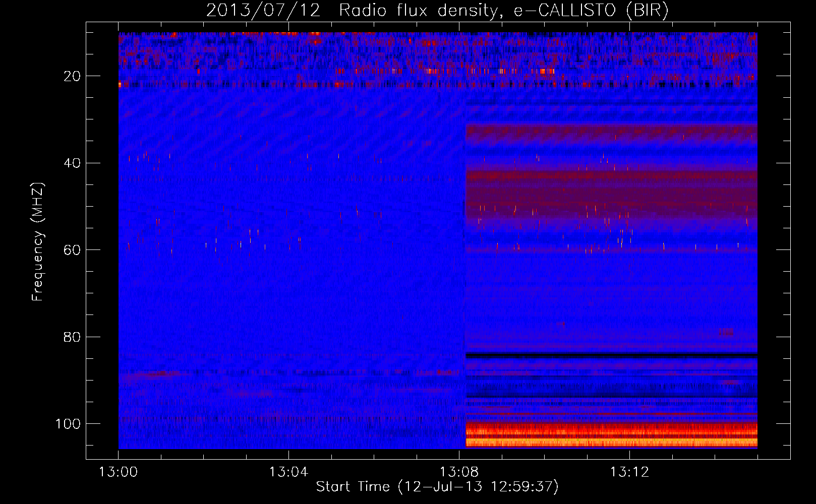Click the plot title '2013/07/12 Radio flux density, e-CALLISTO (BIR)'

[x=437, y=10]
